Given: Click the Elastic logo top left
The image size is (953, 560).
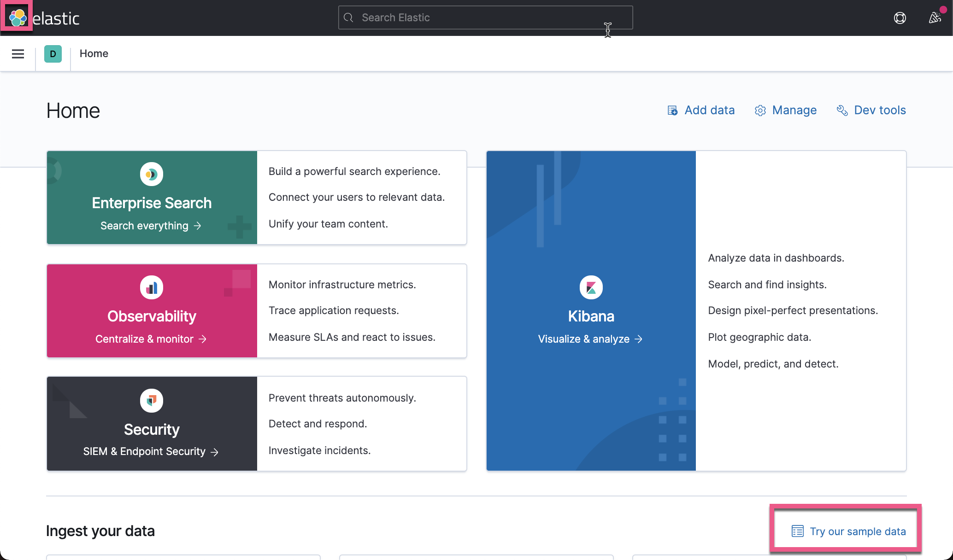Looking at the screenshot, I should [18, 17].
